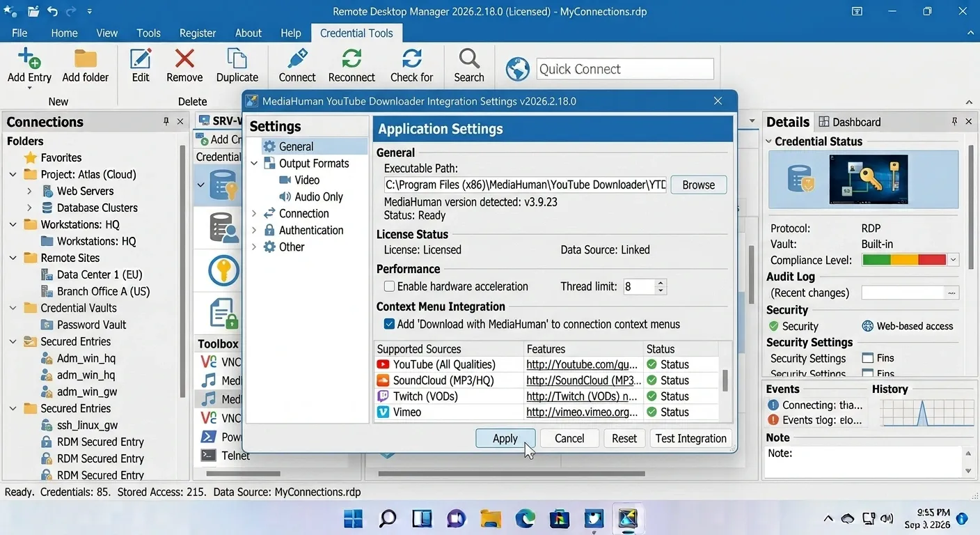Click the Supported Sources list scrollbar

pos(725,380)
